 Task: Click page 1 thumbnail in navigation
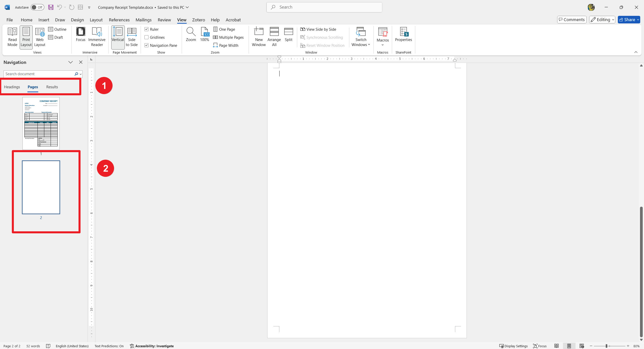(x=41, y=122)
